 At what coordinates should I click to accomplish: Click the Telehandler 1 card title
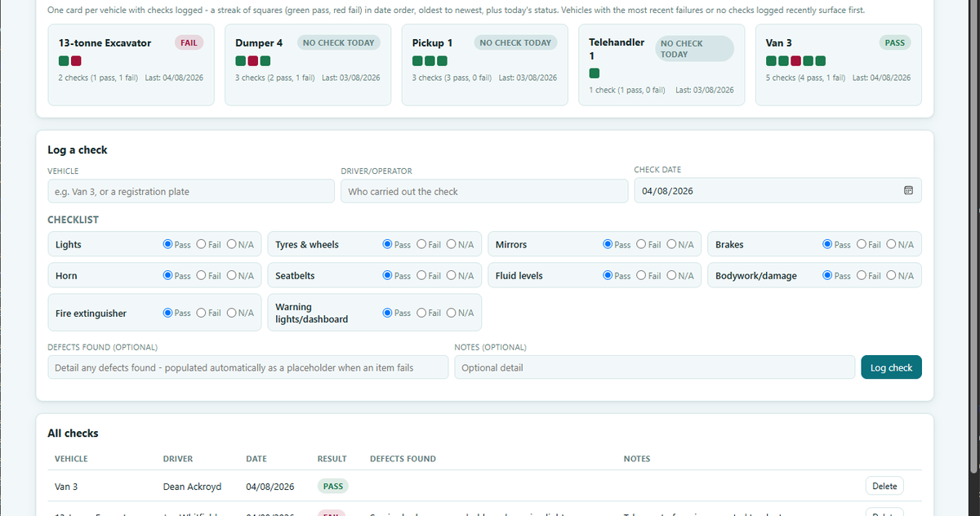click(617, 49)
